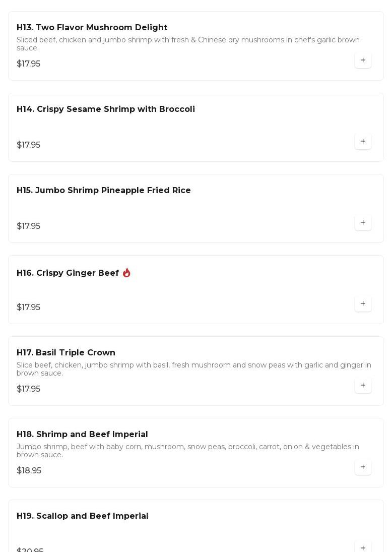
Task: Click the $18.95 price on H18
Action: 29,471
